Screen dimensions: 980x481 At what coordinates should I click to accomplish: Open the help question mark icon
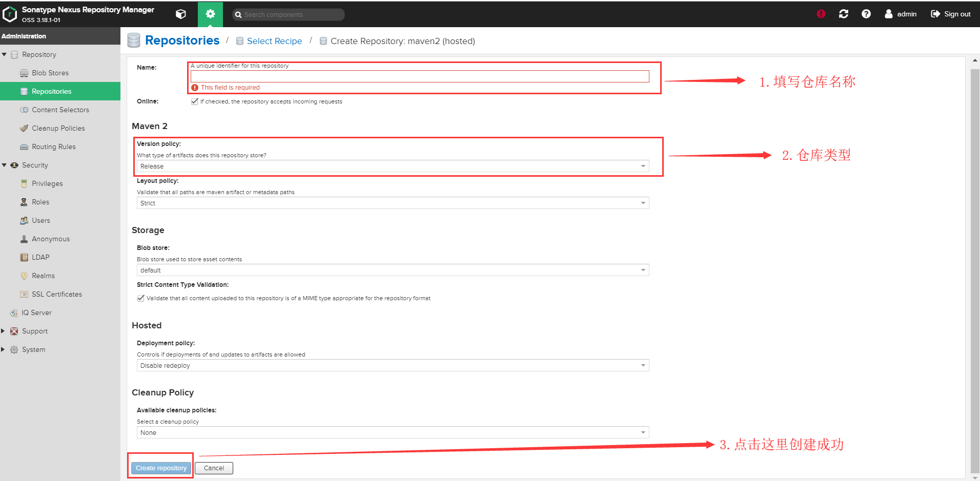pos(866,14)
